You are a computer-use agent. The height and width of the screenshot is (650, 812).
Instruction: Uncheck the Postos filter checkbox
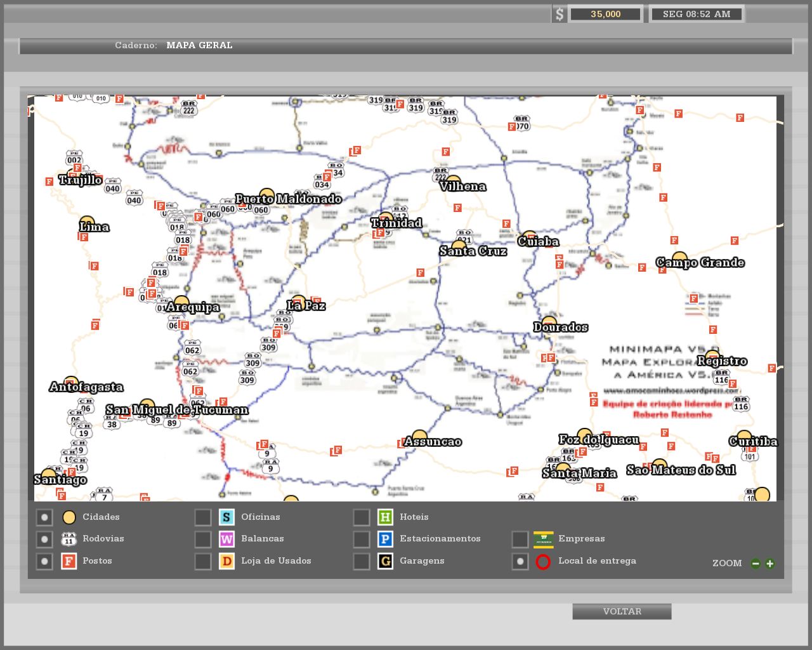point(44,562)
